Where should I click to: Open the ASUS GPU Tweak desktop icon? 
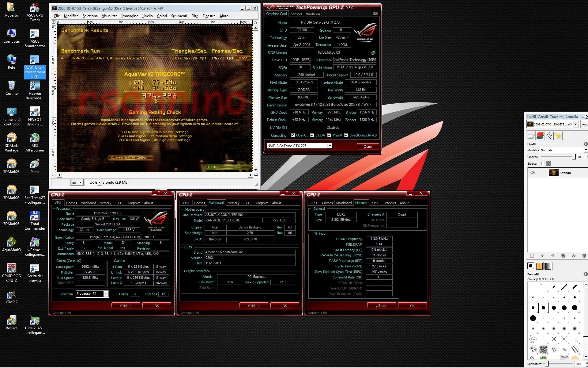35,12
